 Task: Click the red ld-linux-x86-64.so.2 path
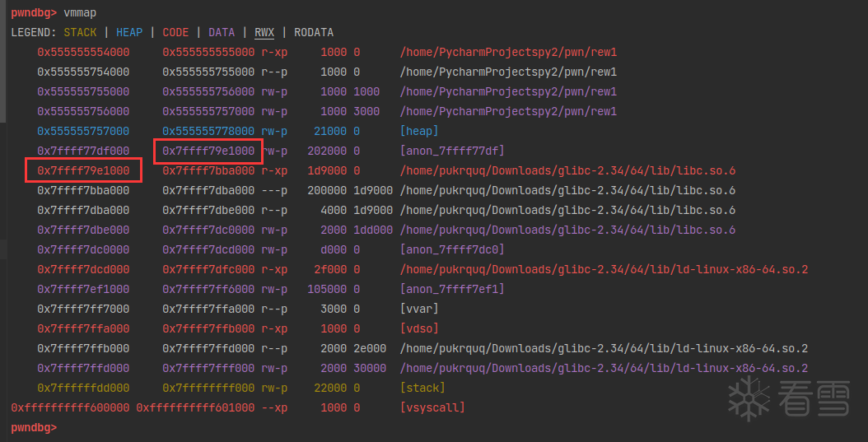click(604, 269)
